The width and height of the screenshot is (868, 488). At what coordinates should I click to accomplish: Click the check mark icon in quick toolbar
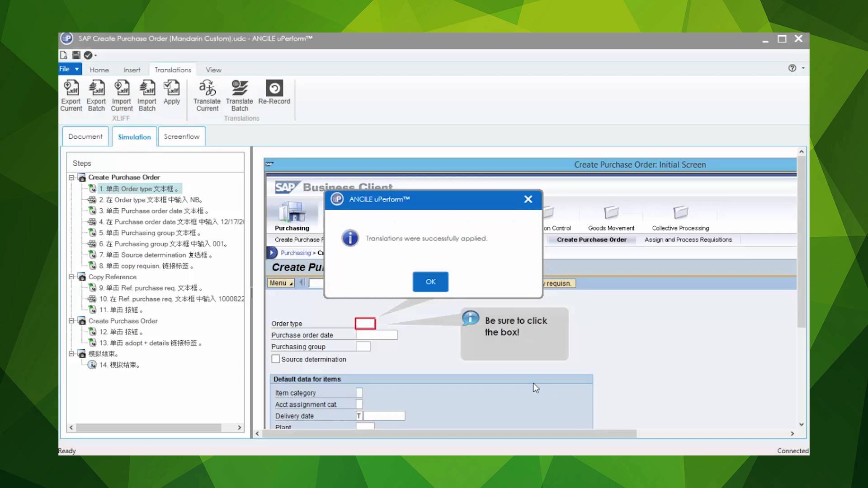(88, 55)
